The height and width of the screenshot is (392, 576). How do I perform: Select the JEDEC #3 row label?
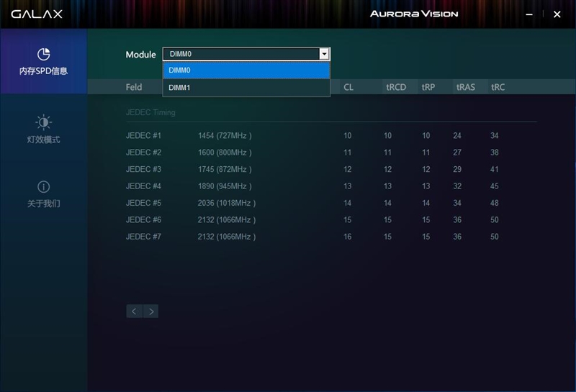(x=143, y=169)
